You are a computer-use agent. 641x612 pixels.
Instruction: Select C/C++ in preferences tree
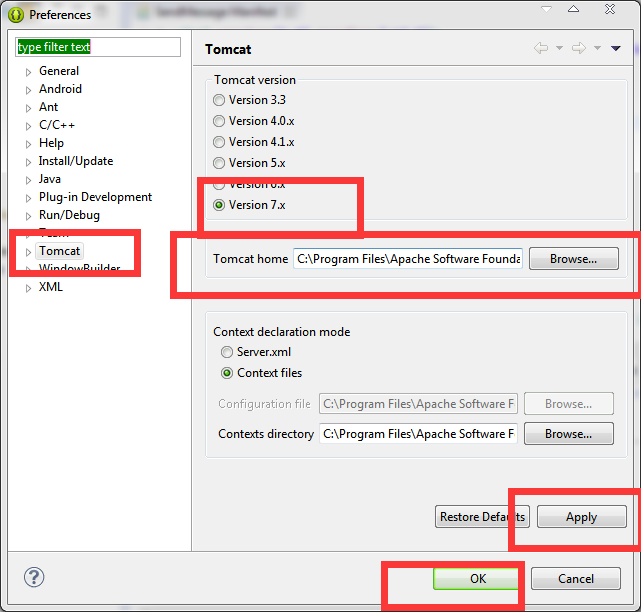tap(57, 125)
